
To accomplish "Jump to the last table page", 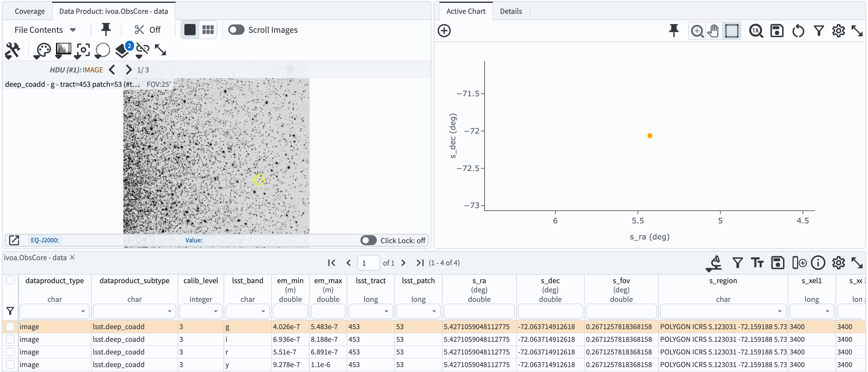I will [420, 263].
